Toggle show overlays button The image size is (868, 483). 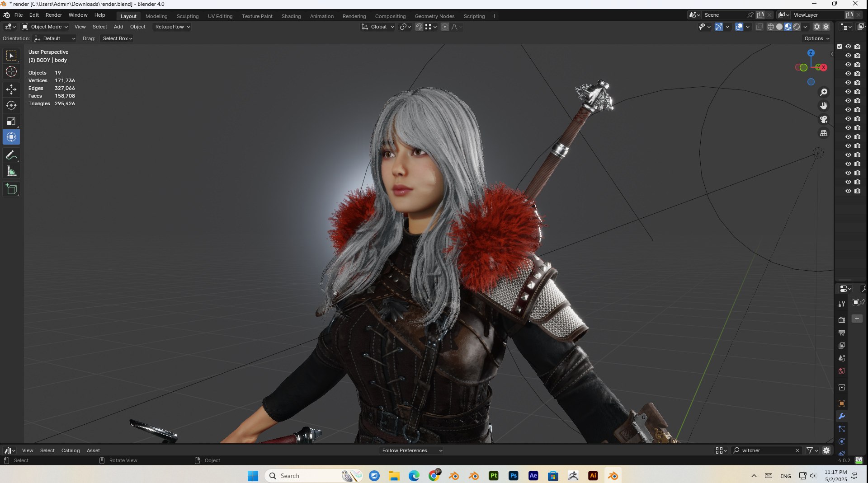(739, 27)
